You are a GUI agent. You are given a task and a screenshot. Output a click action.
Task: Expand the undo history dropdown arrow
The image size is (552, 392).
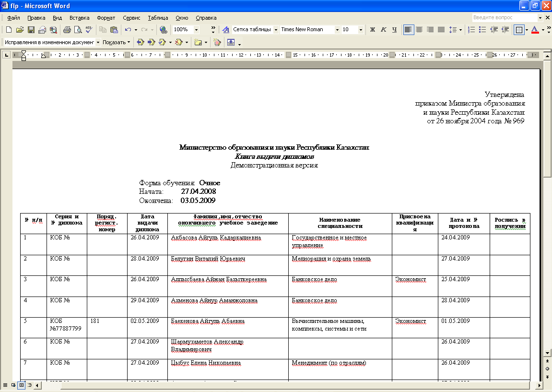(136, 30)
